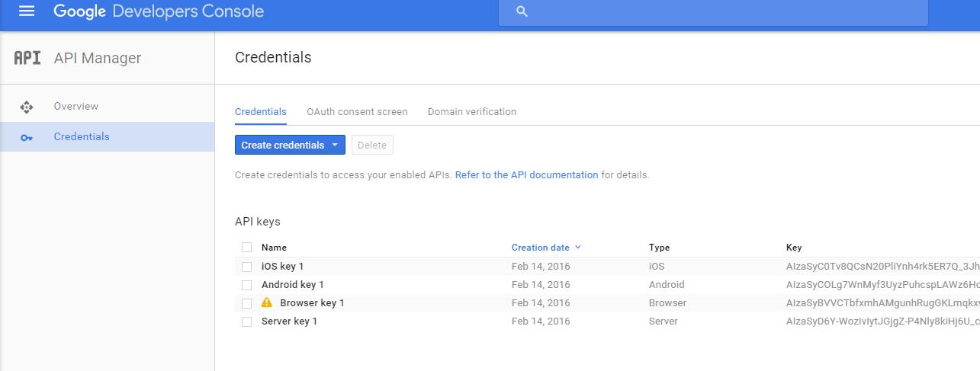Click the Server key 1 creation date

(x=541, y=321)
